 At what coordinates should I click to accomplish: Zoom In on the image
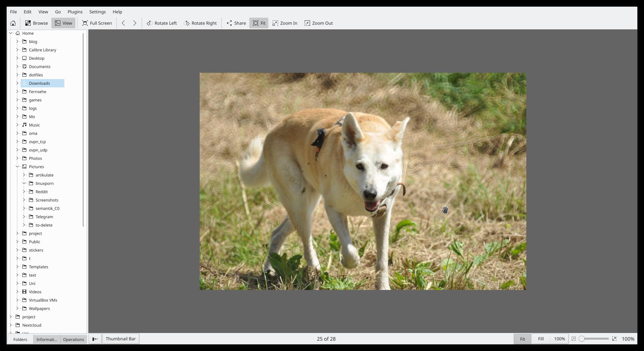(x=285, y=23)
